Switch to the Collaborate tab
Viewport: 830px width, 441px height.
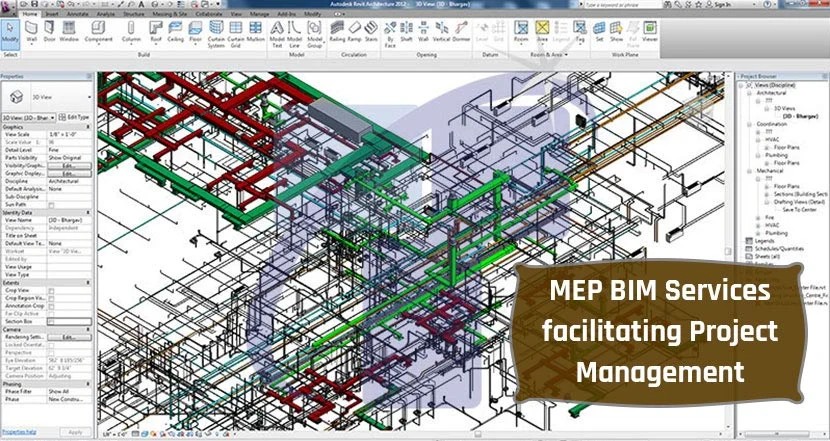(209, 14)
